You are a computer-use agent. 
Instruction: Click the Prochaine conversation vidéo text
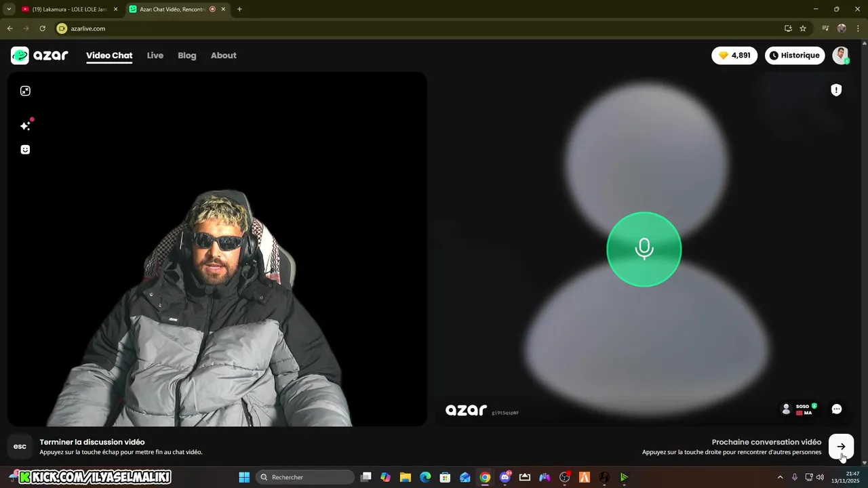(x=766, y=442)
